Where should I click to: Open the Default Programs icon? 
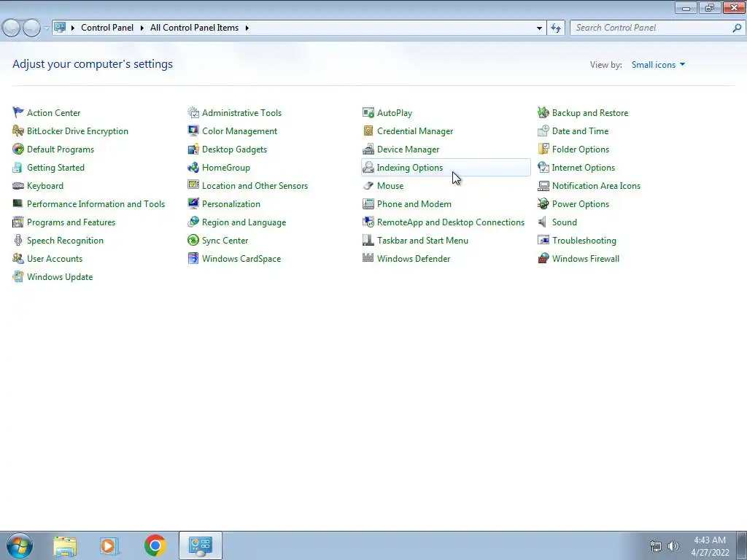click(x=18, y=149)
